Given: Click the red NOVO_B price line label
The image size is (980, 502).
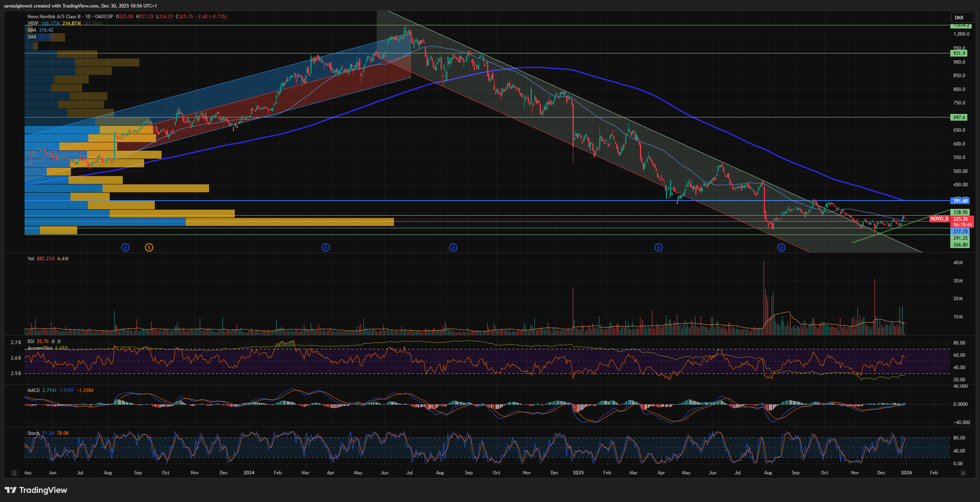Looking at the screenshot, I should coord(939,219).
